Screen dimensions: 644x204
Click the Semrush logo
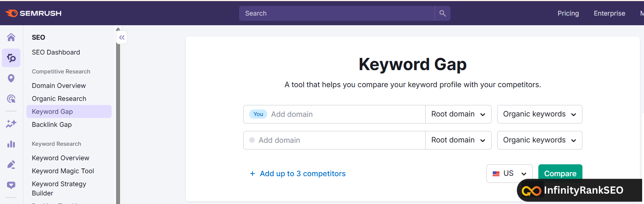[x=33, y=13]
